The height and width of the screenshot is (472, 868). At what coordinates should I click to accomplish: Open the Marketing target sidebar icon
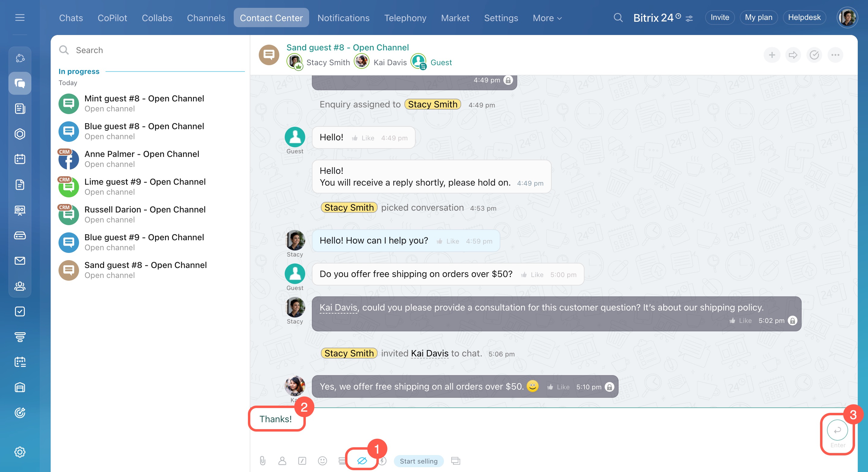pos(20,413)
